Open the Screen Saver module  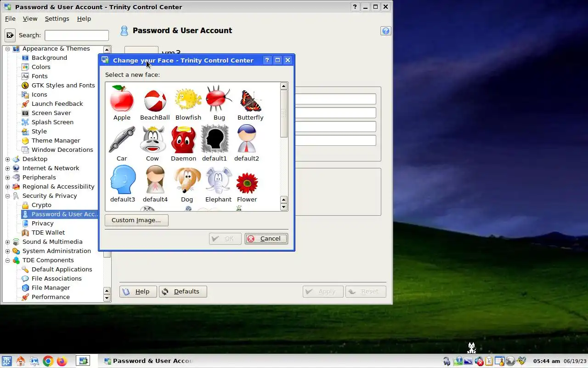tap(51, 113)
